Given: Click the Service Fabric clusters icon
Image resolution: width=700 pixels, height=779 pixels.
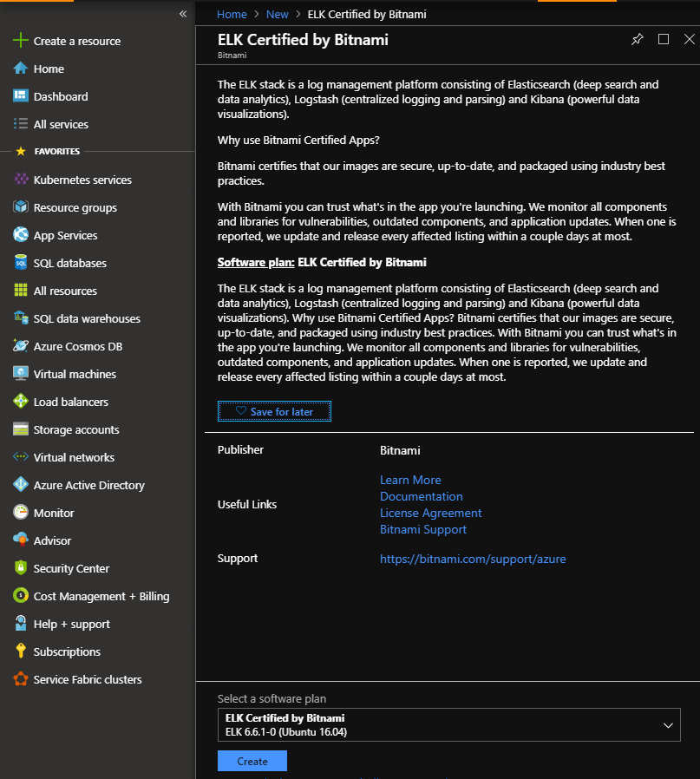Looking at the screenshot, I should pyautogui.click(x=21, y=679).
